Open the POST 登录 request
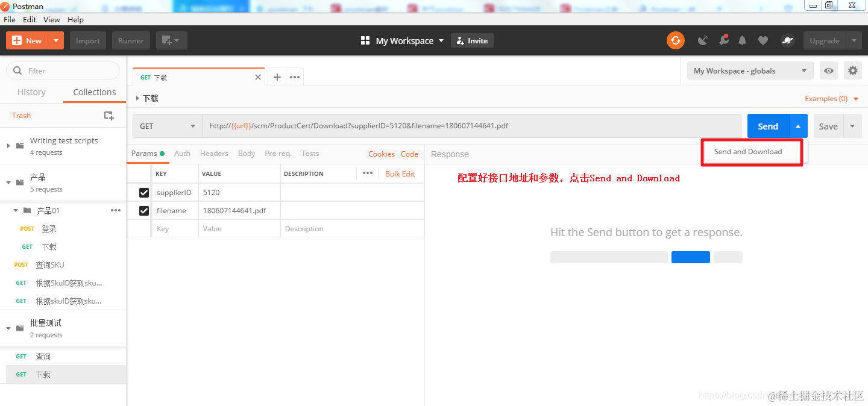The image size is (868, 406). 63,229
